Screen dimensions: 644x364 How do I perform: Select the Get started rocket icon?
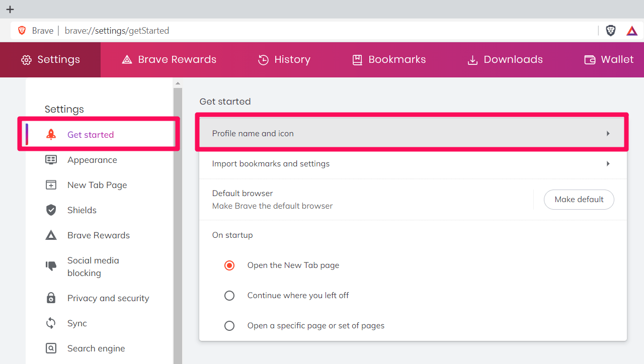pos(50,134)
